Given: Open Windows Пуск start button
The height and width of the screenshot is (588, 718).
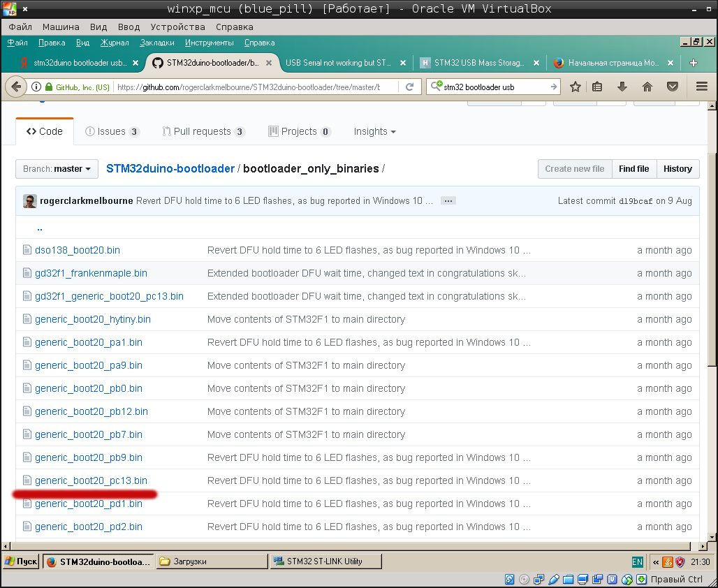Looking at the screenshot, I should pos(21,561).
